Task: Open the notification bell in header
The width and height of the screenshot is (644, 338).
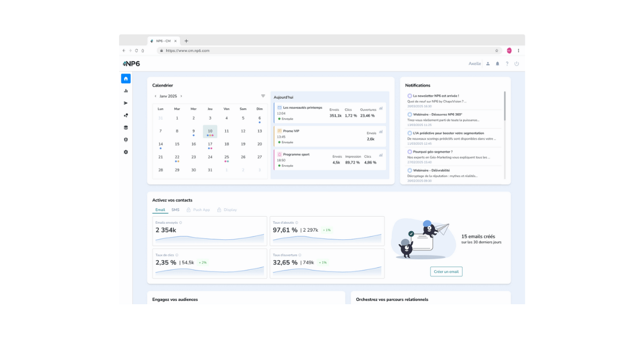Action: (497, 63)
